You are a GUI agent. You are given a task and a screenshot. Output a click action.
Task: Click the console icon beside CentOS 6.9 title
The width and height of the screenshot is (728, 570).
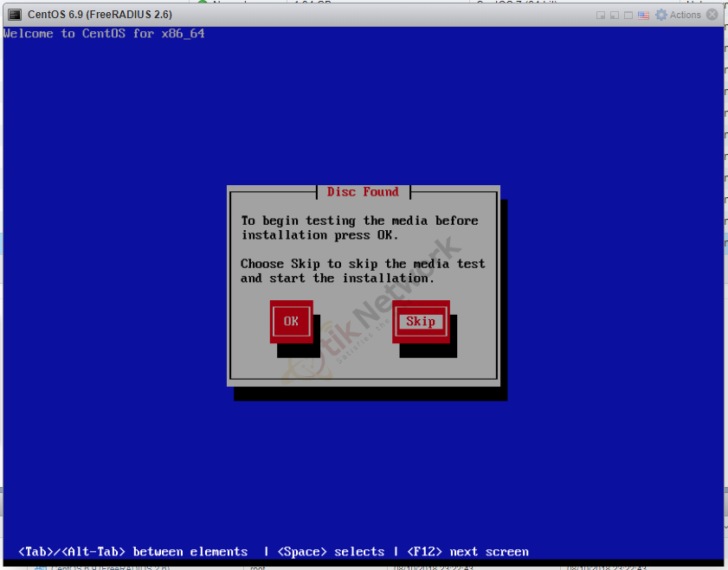click(15, 15)
